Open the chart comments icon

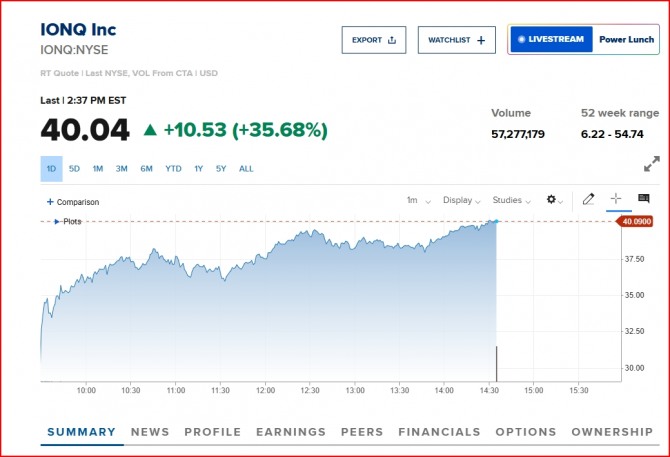point(644,200)
